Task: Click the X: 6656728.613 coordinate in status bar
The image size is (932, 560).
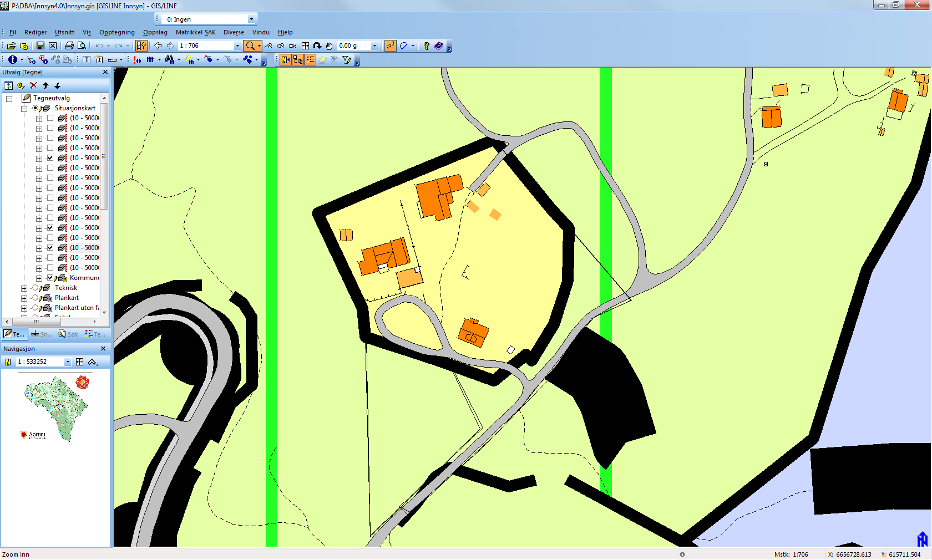Action: pyautogui.click(x=849, y=554)
